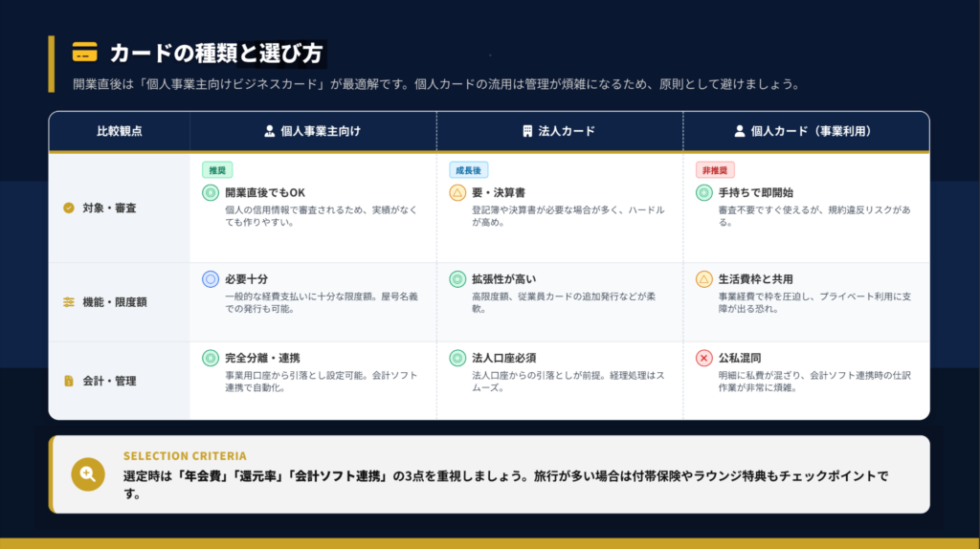Click the green circle icon beside 拡張性が高い

pos(457,279)
